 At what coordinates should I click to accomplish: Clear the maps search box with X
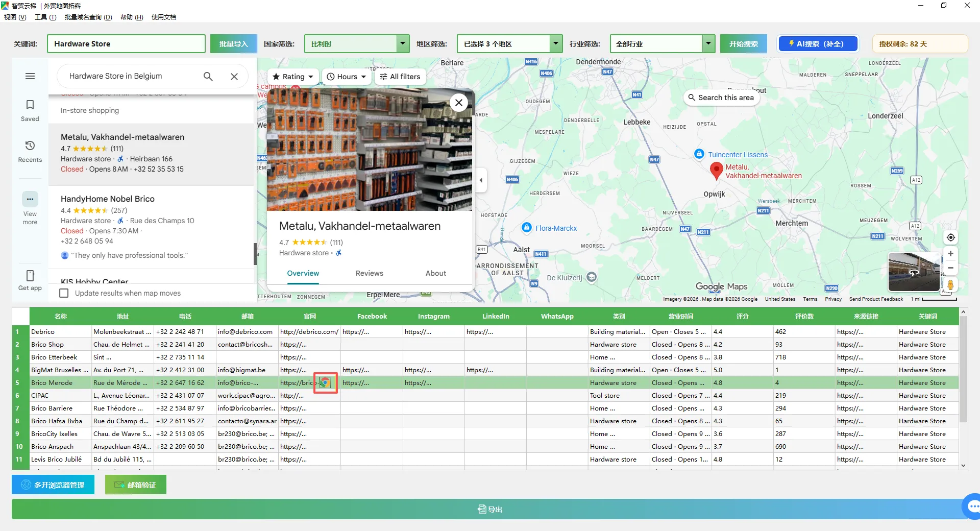click(234, 76)
